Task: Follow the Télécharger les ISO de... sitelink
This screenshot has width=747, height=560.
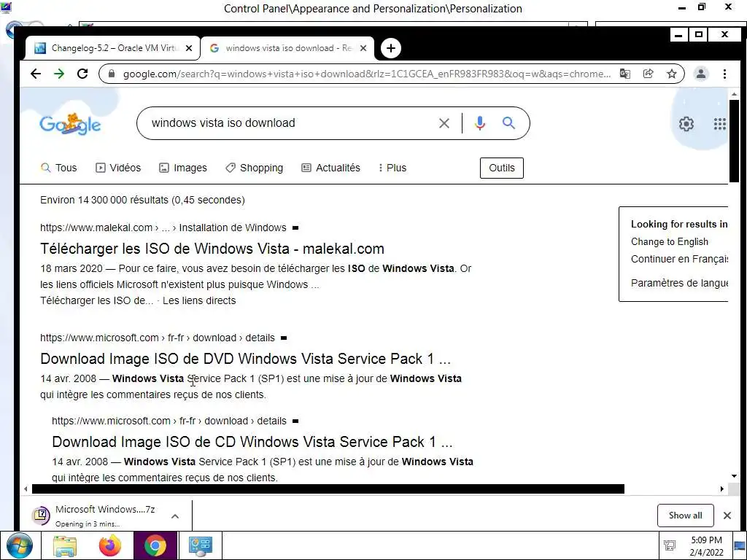Action: pyautogui.click(x=97, y=300)
